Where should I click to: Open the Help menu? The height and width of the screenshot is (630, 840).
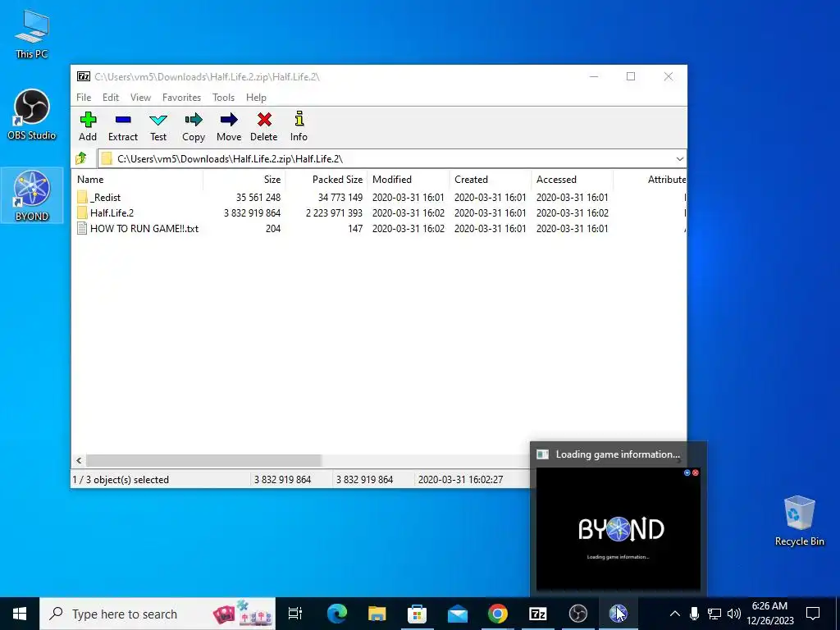pos(256,98)
